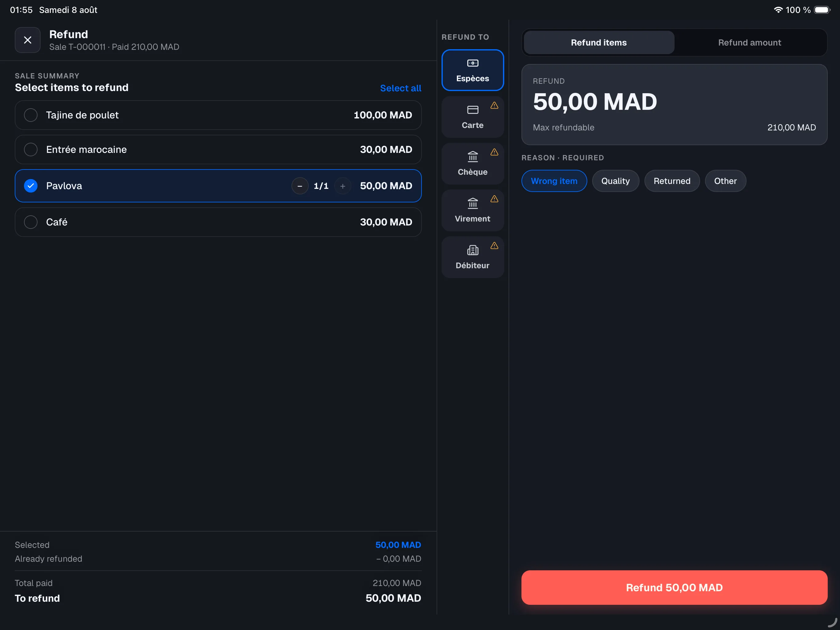
Task: Choose Débiteur as refund method
Action: click(472, 257)
